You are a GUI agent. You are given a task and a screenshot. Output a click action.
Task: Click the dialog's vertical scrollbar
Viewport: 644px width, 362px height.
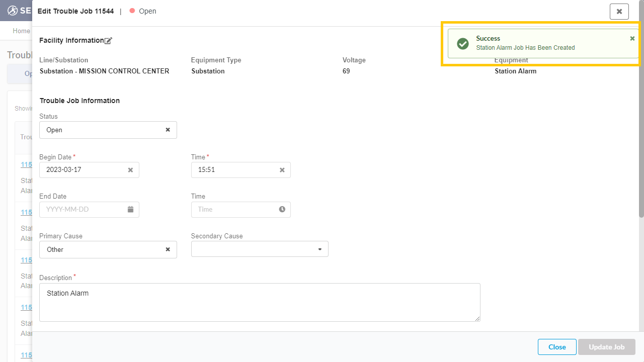click(641, 151)
